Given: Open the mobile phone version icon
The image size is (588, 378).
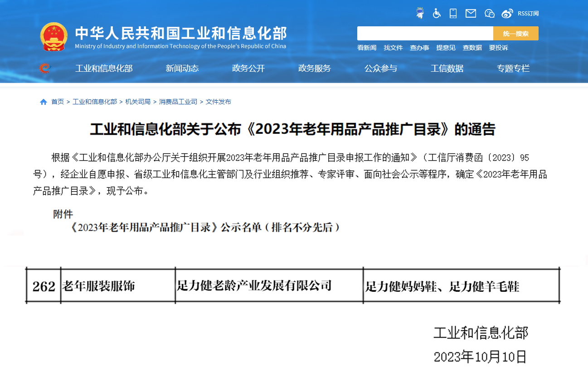Looking at the screenshot, I should [453, 13].
